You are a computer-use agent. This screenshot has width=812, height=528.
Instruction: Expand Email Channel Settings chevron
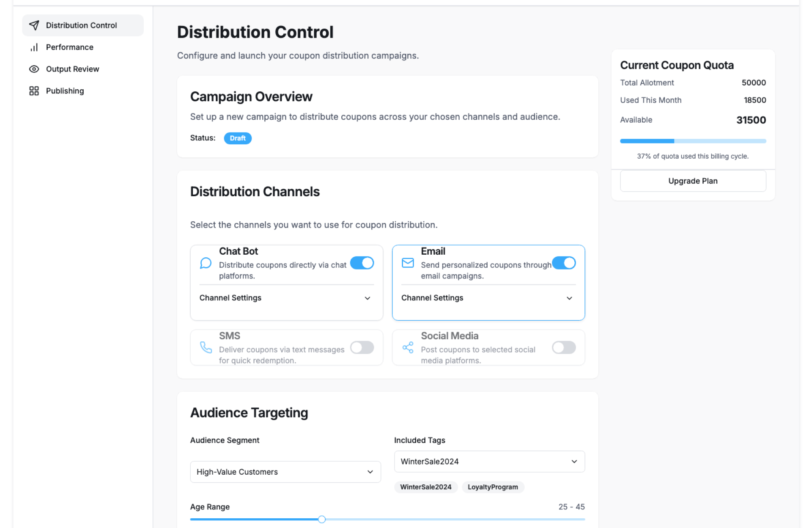pos(569,298)
